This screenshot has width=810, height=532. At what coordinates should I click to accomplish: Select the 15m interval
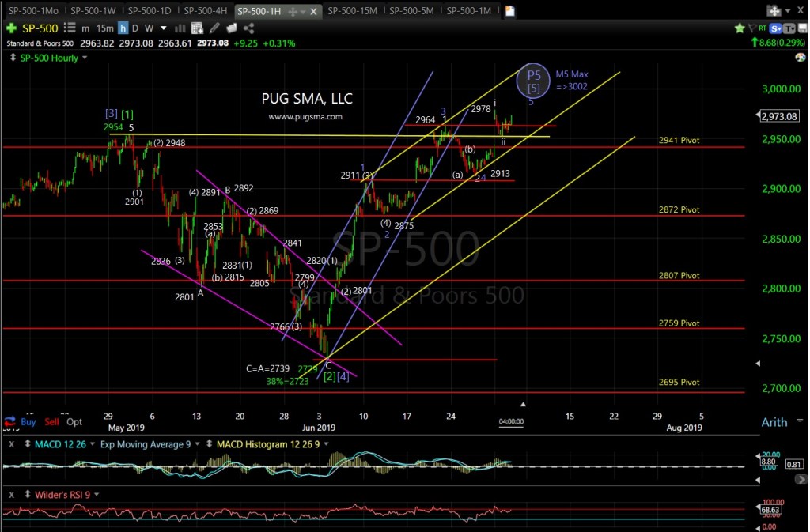click(105, 28)
